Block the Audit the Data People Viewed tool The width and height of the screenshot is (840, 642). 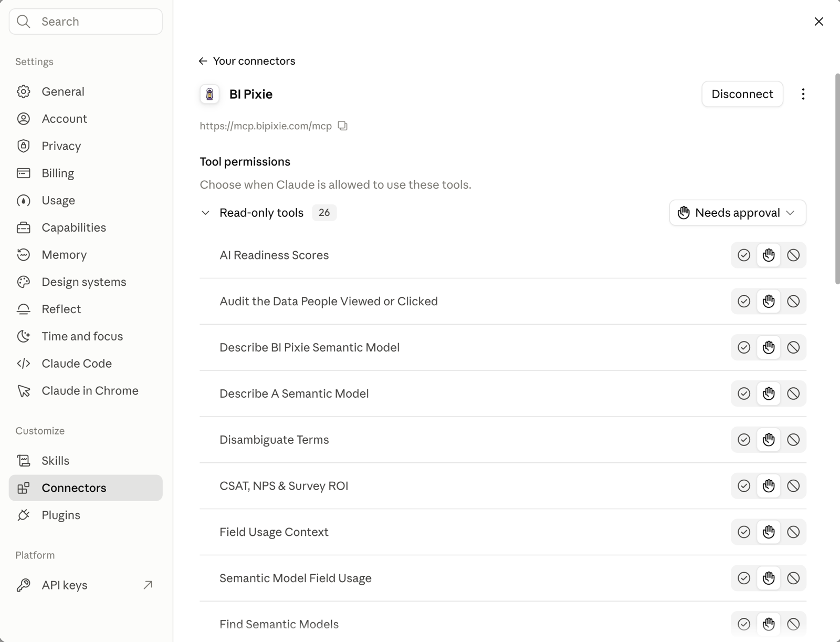793,302
